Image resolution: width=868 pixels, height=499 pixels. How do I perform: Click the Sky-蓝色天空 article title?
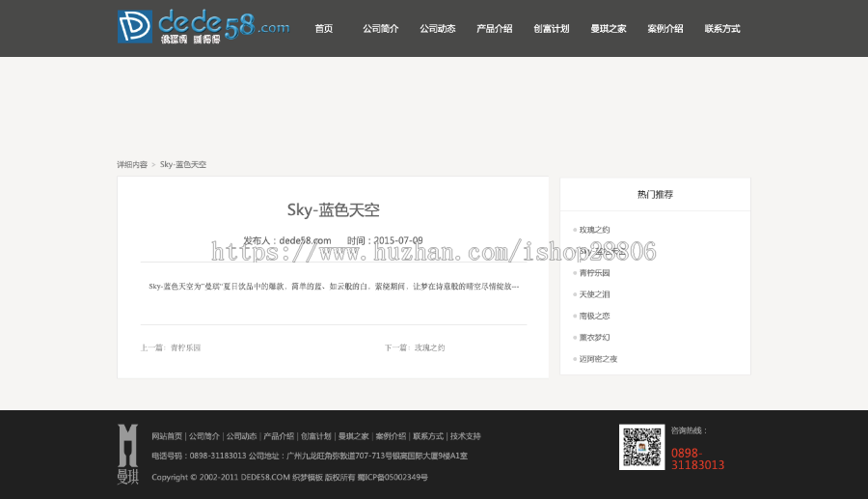tap(334, 209)
